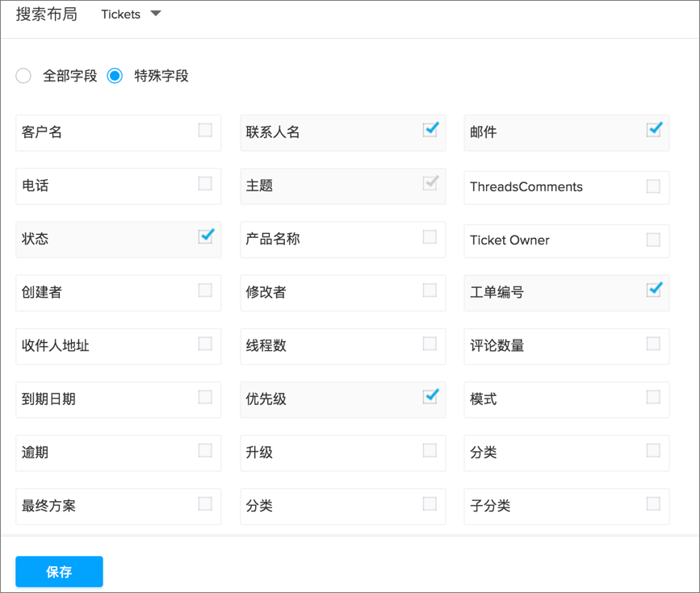The width and height of the screenshot is (700, 593).
Task: Uncheck the 工单编号 checkbox
Action: click(x=653, y=290)
